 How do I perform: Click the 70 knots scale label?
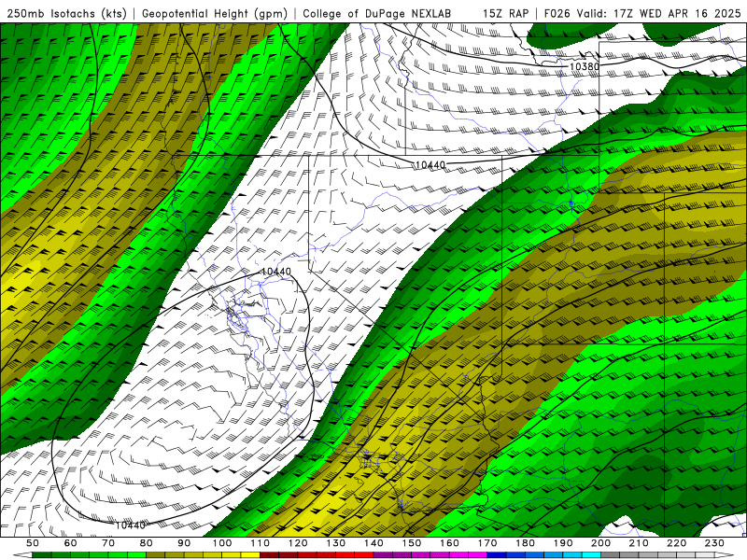(108, 543)
